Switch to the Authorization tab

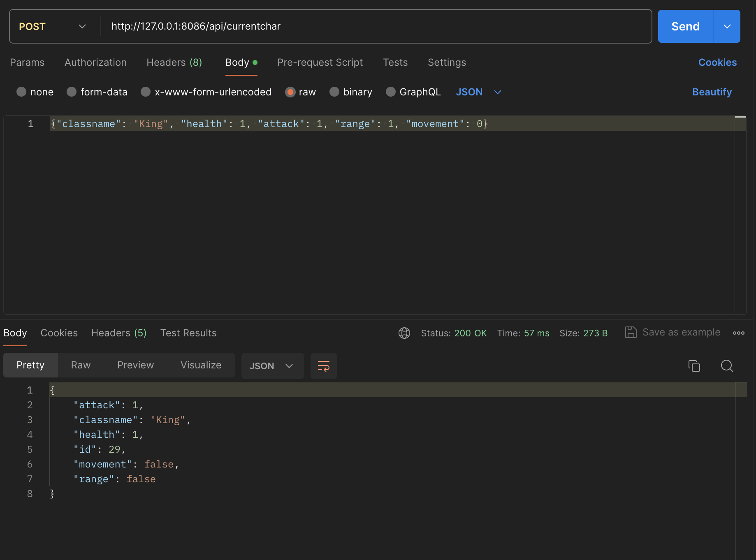point(95,62)
